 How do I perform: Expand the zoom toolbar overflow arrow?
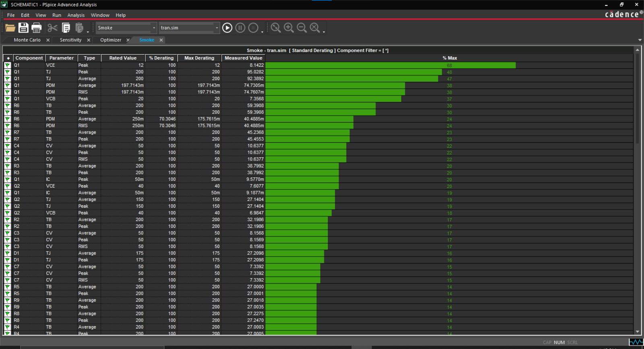(324, 31)
